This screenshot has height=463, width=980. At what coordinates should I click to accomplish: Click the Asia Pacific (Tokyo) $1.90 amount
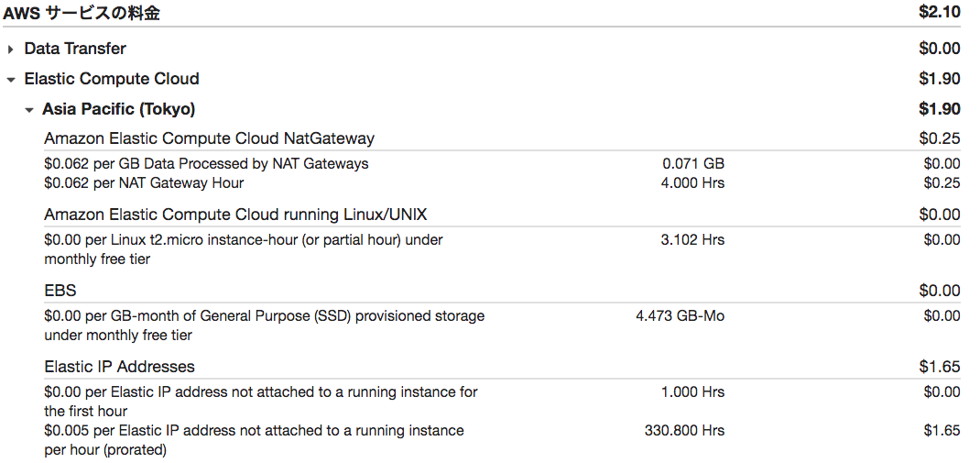(940, 109)
